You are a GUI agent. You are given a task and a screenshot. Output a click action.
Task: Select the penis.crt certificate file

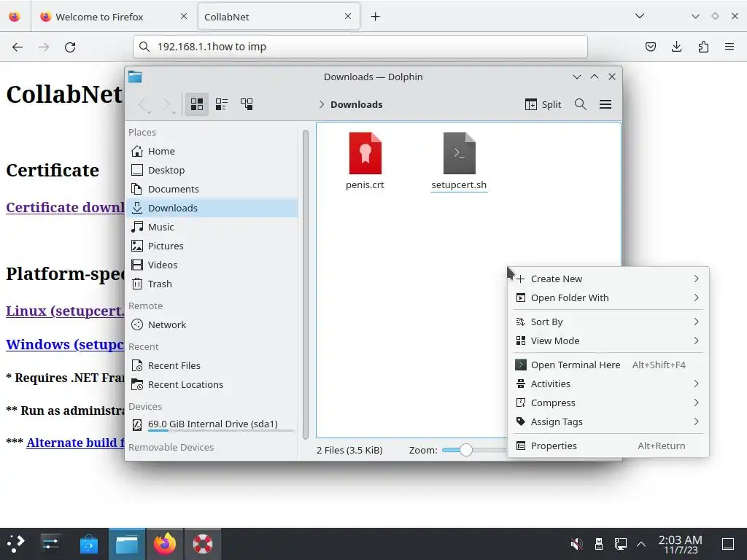click(365, 161)
